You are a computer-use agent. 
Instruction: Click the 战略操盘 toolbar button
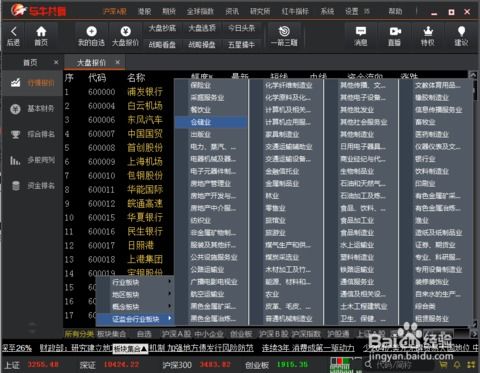pos(202,45)
